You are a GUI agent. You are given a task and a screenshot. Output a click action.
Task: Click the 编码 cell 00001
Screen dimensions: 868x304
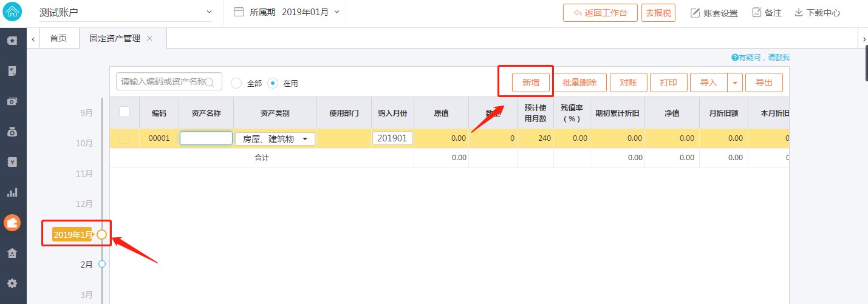click(x=159, y=138)
